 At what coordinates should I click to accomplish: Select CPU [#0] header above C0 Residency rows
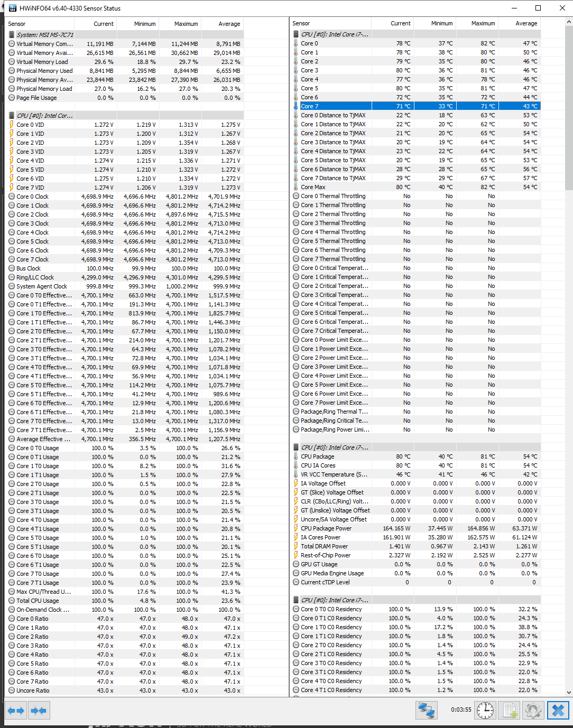pyautogui.click(x=415, y=600)
